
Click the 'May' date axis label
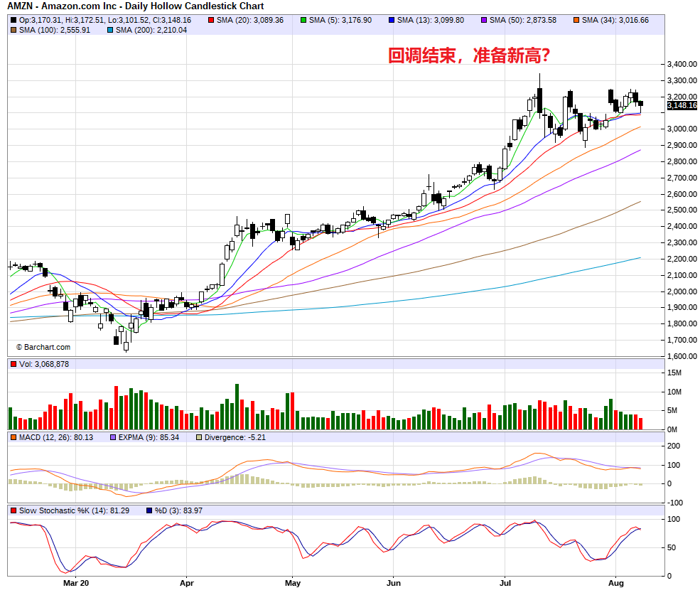point(292,583)
